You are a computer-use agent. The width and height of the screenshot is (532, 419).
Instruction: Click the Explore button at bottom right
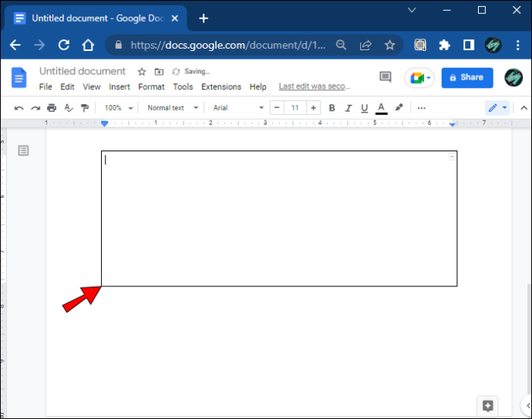point(487,406)
